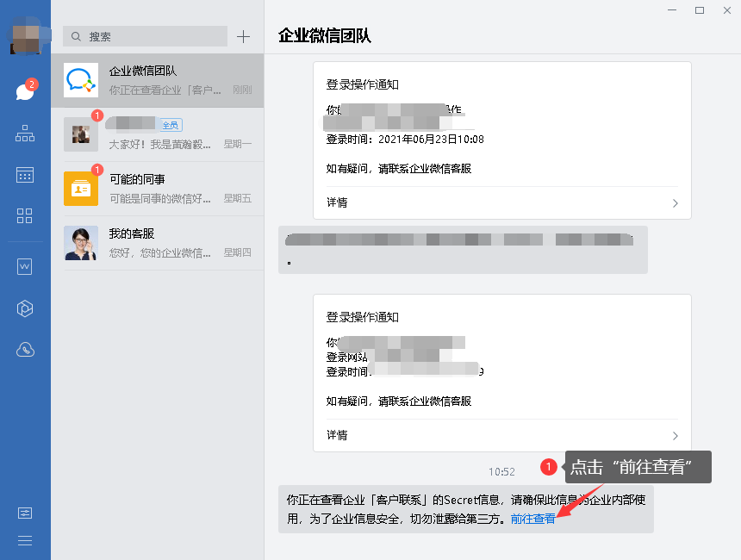The height and width of the screenshot is (560, 741).
Task: Click the first 登录操作通知 card title
Action: 363,84
